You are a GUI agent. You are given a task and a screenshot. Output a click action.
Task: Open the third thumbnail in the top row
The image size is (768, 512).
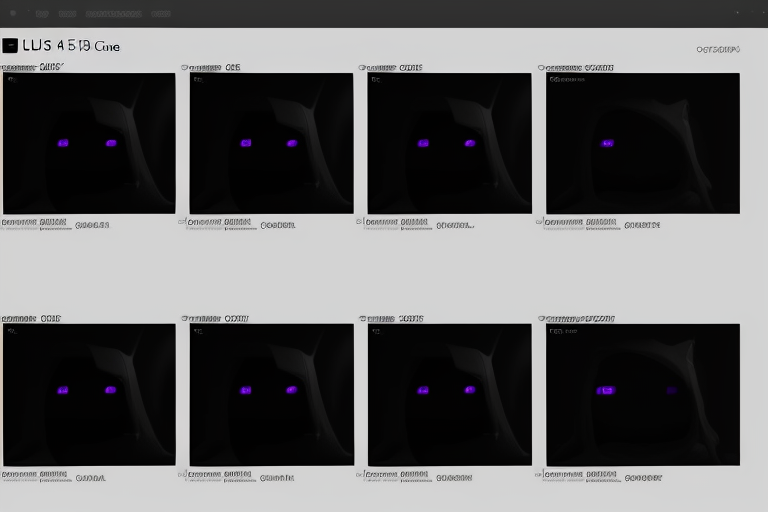tap(449, 143)
